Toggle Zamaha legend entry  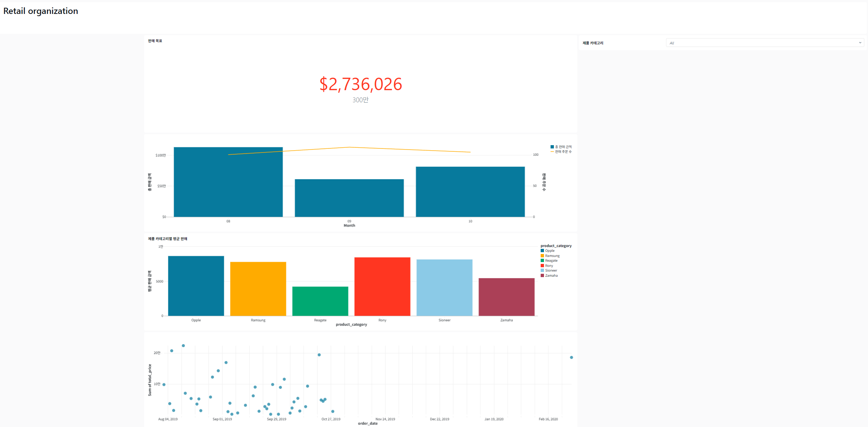click(x=551, y=276)
